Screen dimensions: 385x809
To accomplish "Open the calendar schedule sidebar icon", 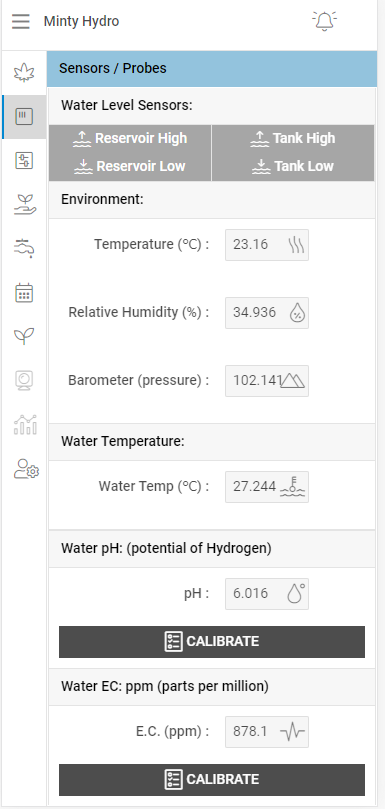I will coord(24,293).
